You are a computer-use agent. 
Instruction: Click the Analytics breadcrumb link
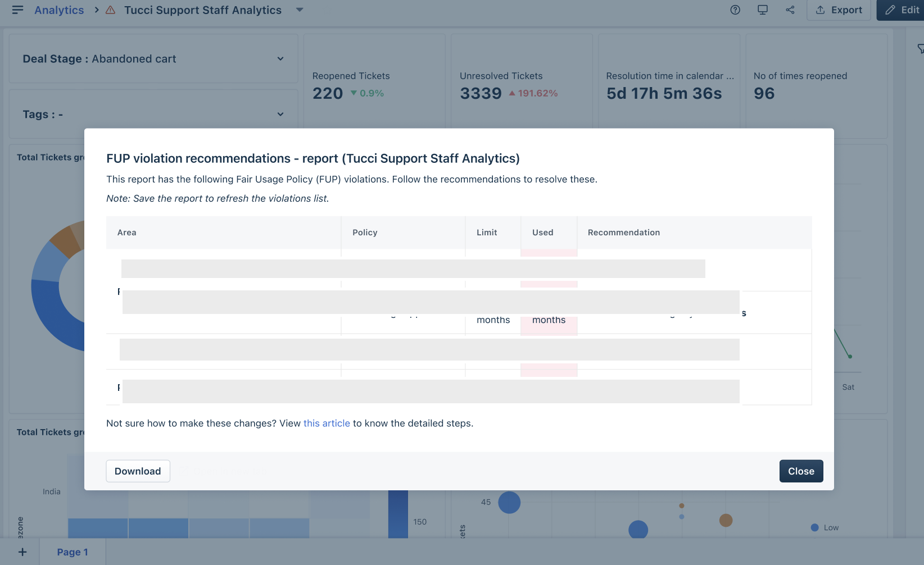coord(59,10)
